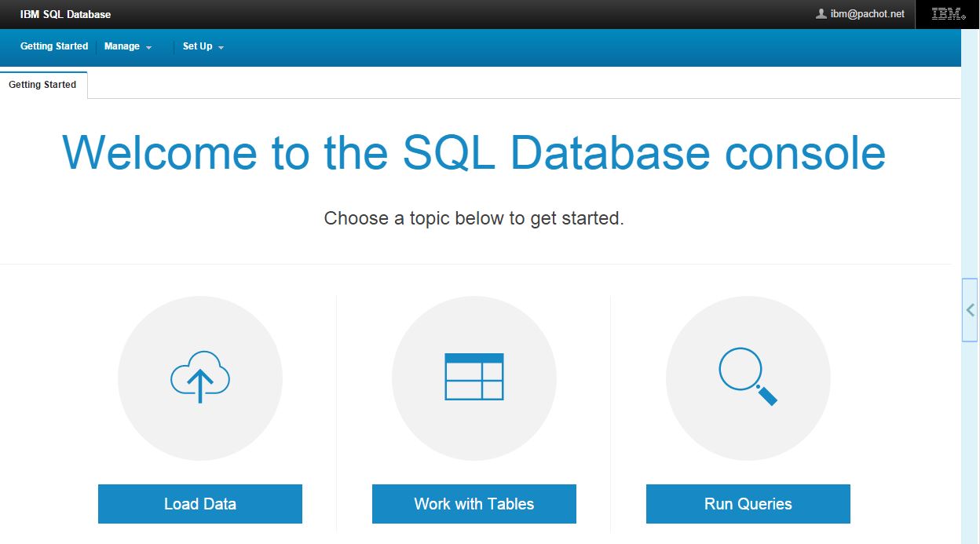Open the Set Up dropdown menu
Viewport: 980px width, 544px height.
click(x=203, y=46)
